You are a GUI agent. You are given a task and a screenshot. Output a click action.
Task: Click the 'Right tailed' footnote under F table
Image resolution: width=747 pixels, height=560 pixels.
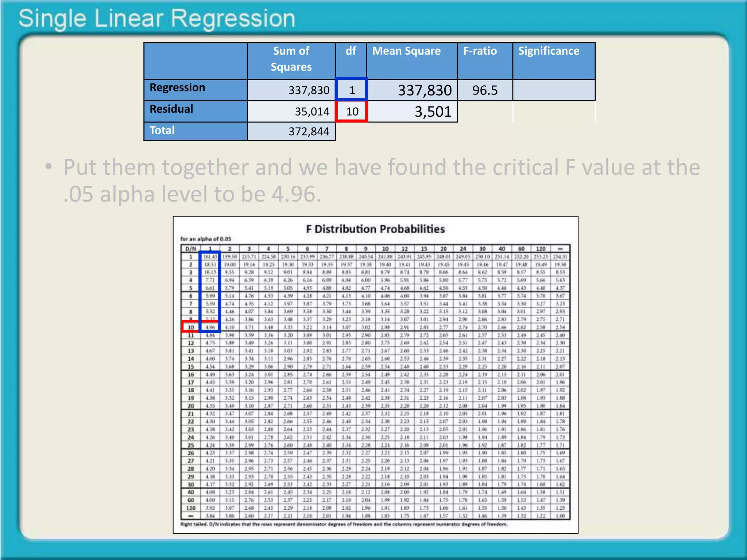(344, 524)
